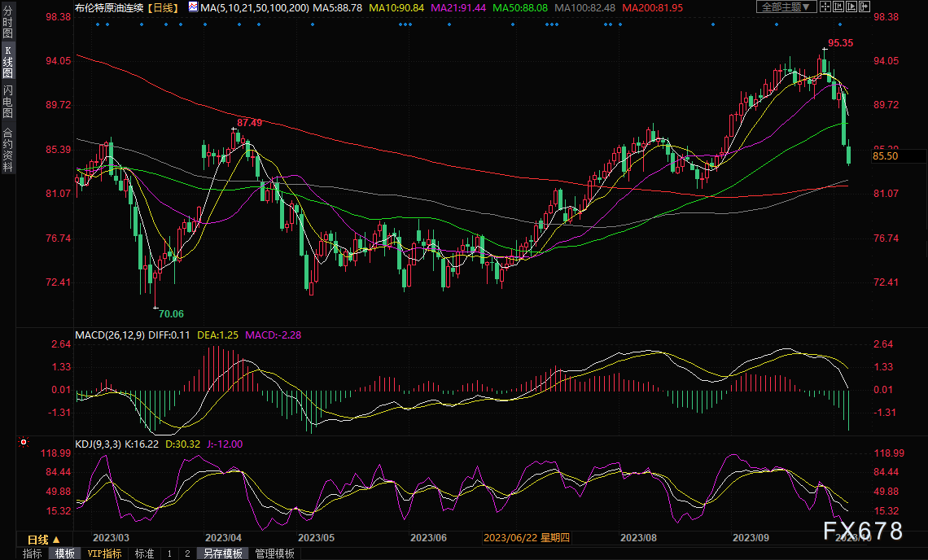This screenshot has width=928, height=560.
Task: Click the MA(5,10,21,50,100,200) parameter label
Action: click(x=255, y=7)
